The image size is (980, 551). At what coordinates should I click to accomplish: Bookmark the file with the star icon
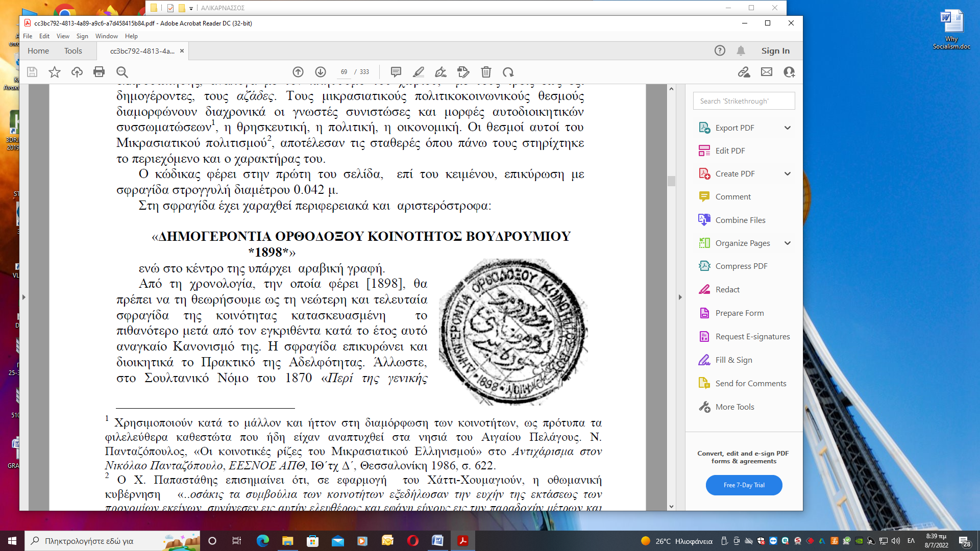[x=55, y=72]
